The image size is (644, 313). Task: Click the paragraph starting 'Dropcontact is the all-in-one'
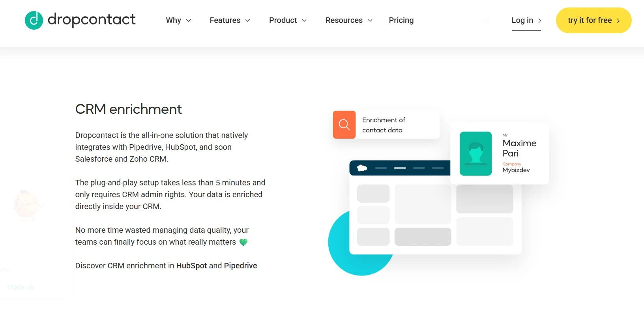pyautogui.click(x=161, y=147)
